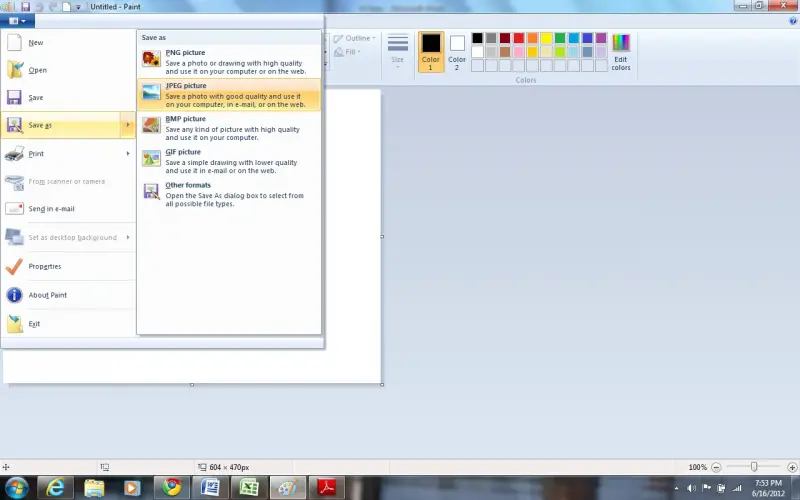The image size is (800, 500).
Task: Pick the black color swatch
Action: coord(477,38)
